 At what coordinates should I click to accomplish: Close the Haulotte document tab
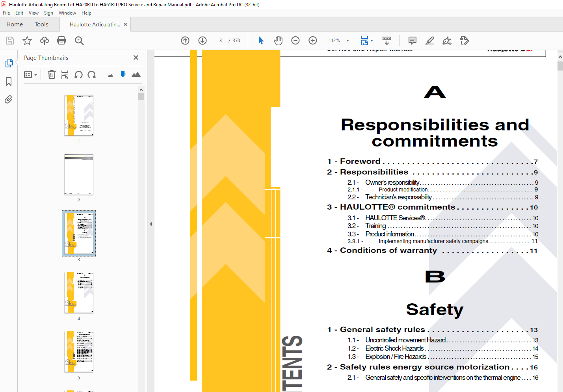(x=125, y=24)
